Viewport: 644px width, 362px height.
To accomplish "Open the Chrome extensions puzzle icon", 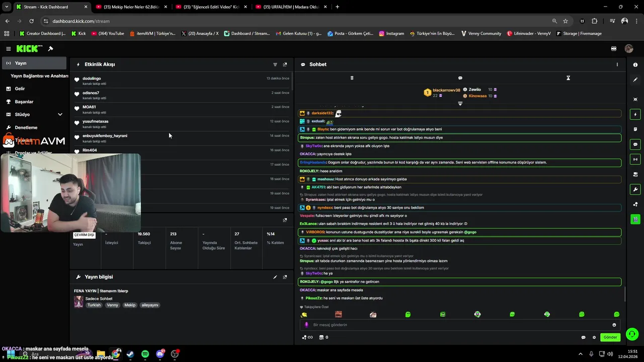I will pos(595,21).
